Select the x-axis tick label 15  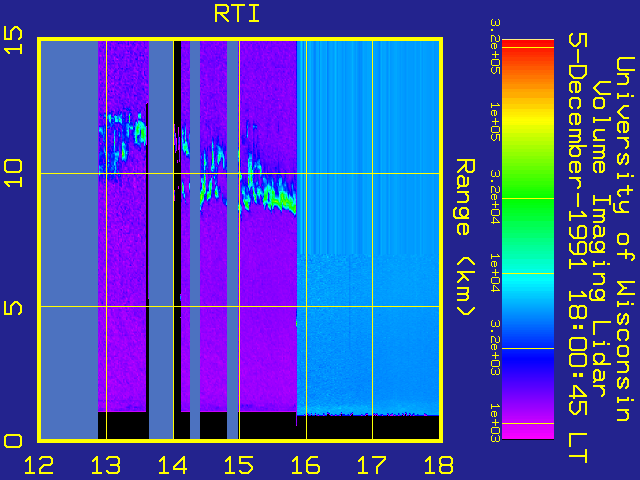[239, 465]
